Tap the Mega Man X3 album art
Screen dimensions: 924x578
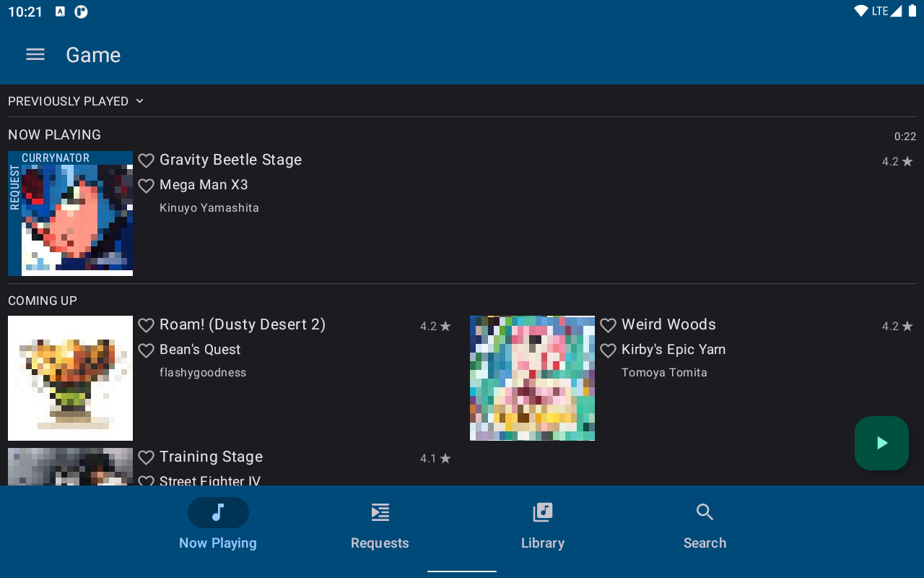[x=70, y=213]
